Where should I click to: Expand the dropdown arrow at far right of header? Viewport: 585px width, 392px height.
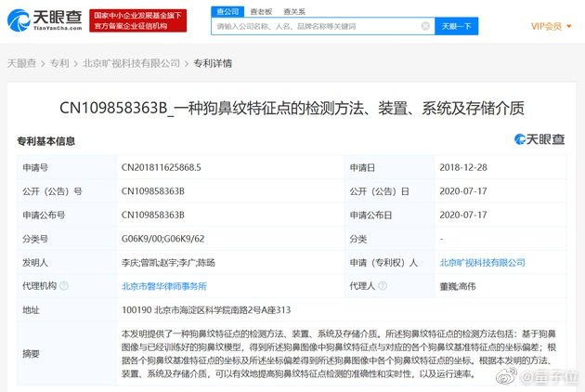click(568, 27)
